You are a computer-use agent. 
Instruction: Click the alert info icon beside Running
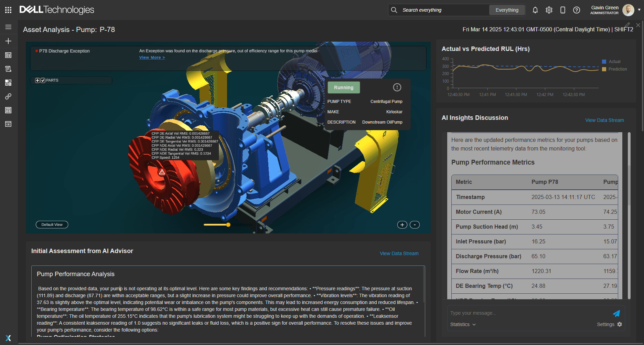[x=397, y=87]
